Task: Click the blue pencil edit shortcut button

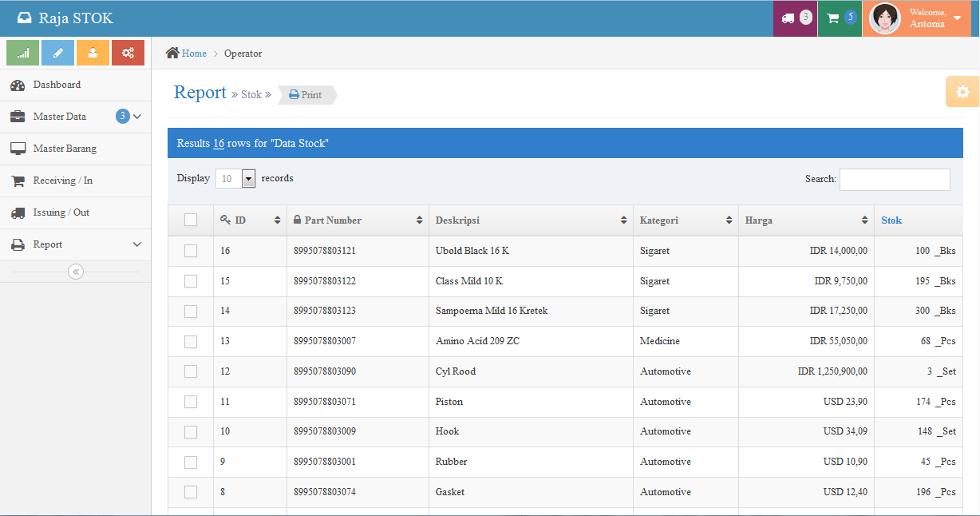Action: [57, 53]
